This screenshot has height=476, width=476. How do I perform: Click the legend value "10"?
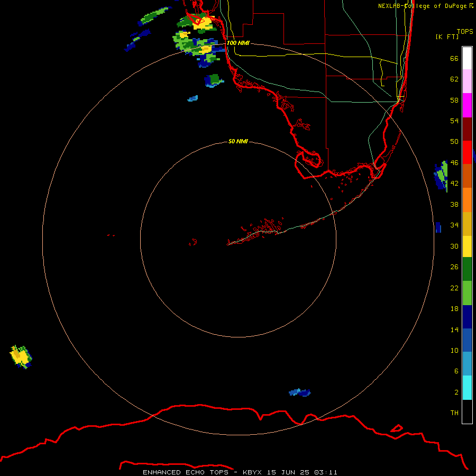[x=454, y=351]
